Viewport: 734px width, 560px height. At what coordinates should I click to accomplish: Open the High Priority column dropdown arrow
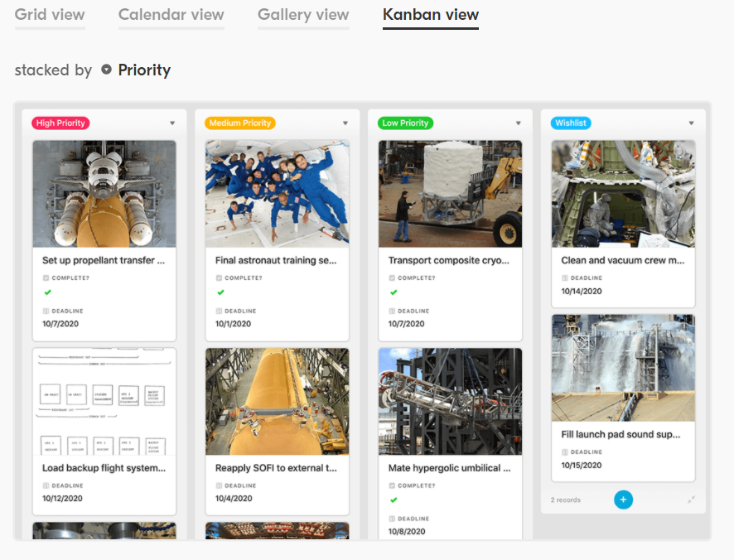coord(172,123)
